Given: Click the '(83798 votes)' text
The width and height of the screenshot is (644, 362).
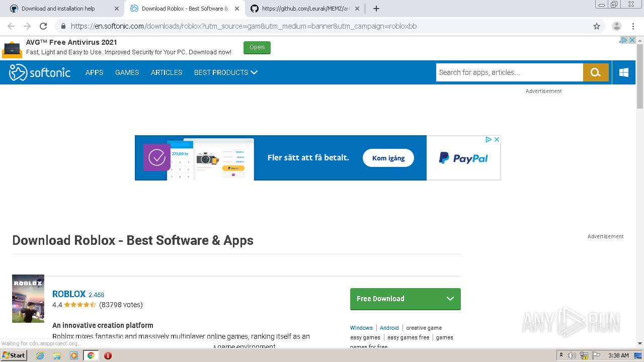Looking at the screenshot, I should [x=121, y=305].
